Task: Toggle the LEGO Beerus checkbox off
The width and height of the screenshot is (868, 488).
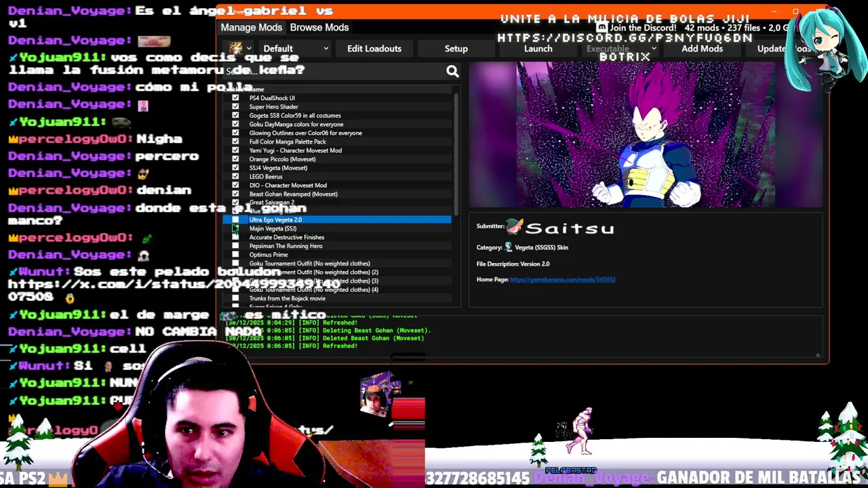Action: coord(235,177)
